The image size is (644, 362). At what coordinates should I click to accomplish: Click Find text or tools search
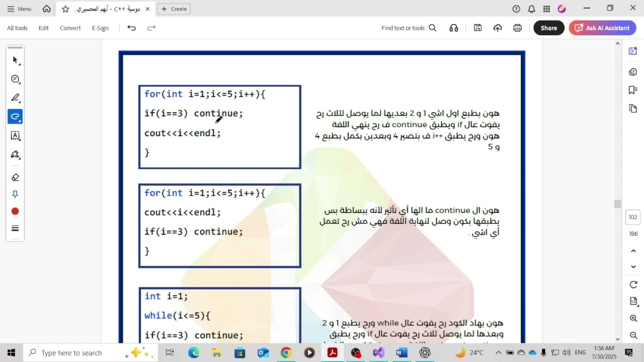click(409, 28)
